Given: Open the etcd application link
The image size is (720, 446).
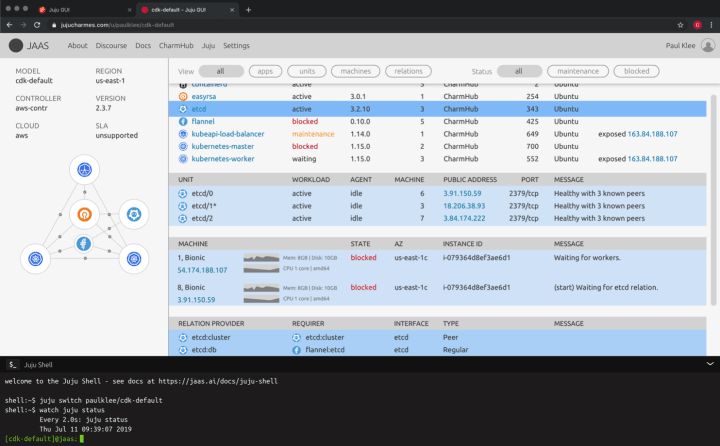Looking at the screenshot, I should (x=198, y=109).
